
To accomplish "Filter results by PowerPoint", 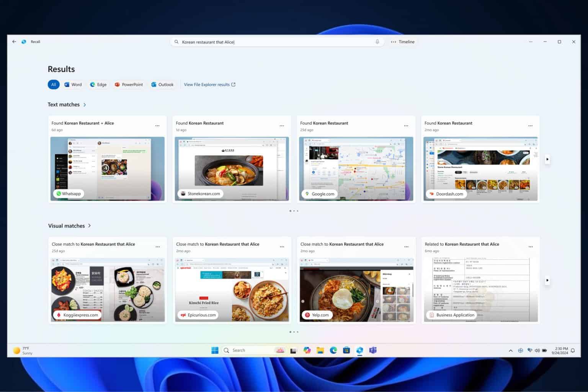I will click(129, 85).
